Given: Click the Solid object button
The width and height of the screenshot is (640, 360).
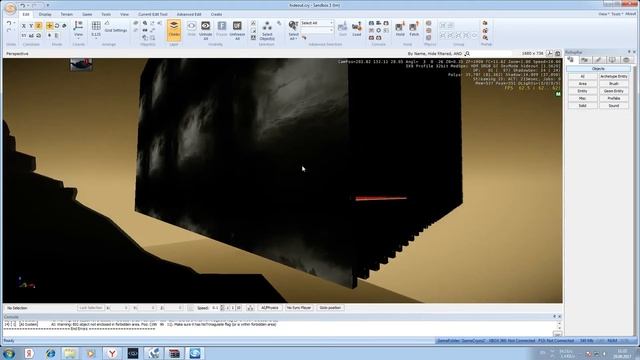Looking at the screenshot, I should click(582, 106).
